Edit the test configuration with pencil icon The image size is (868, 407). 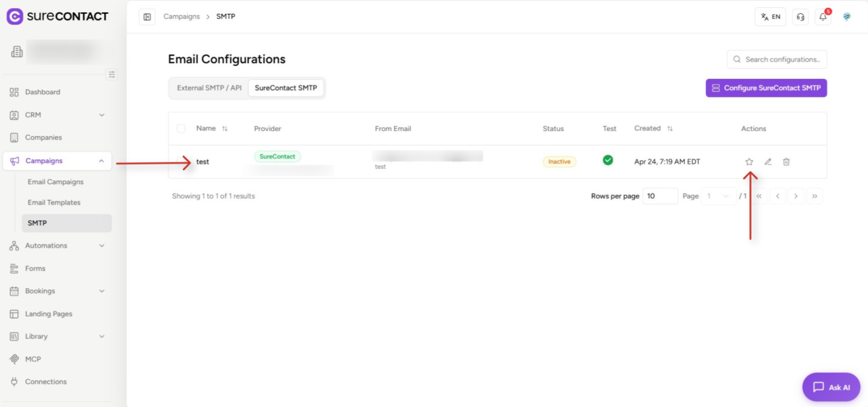coord(768,161)
